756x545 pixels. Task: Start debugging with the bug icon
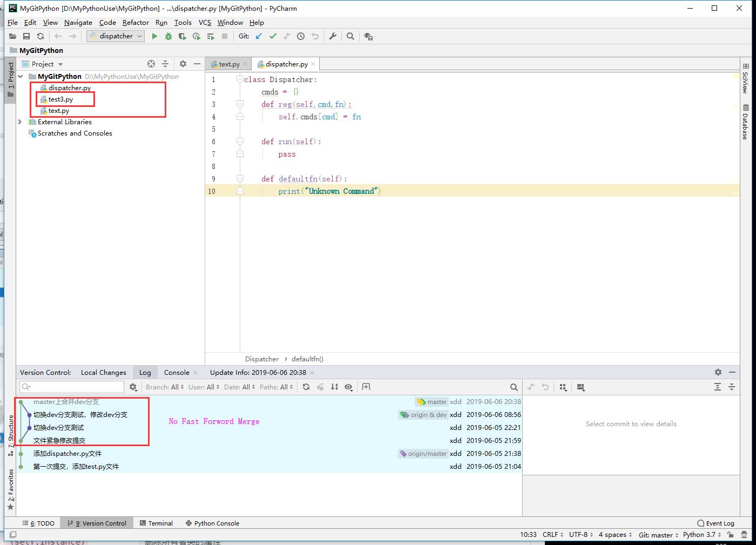(x=168, y=36)
